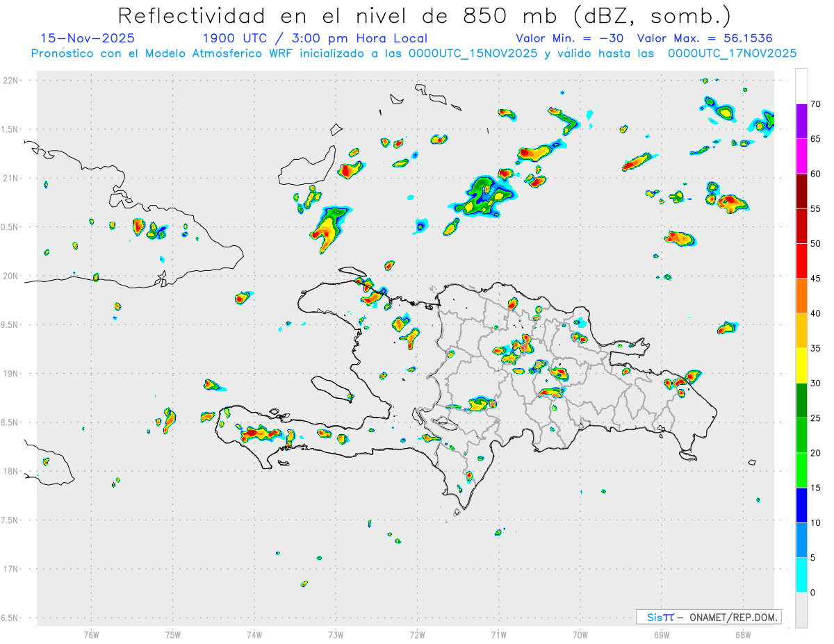Click the dark blue 10–15 dBZ legend band
The width and height of the screenshot is (834, 644).
tap(801, 505)
